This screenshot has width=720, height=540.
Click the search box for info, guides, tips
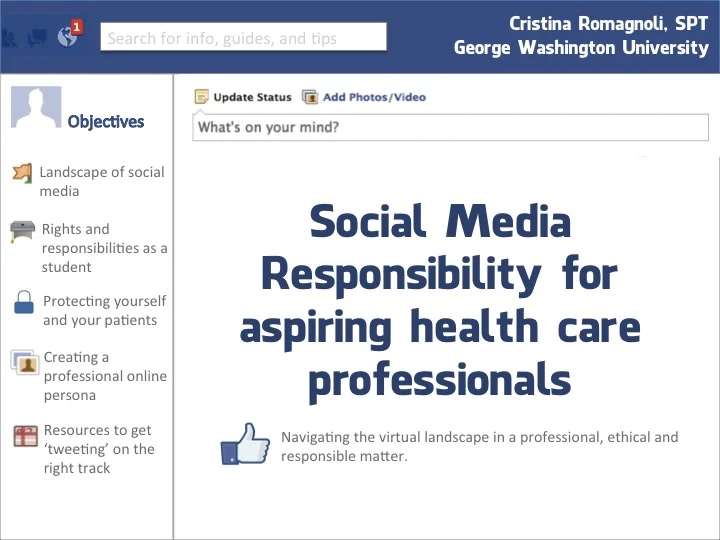coord(243,37)
